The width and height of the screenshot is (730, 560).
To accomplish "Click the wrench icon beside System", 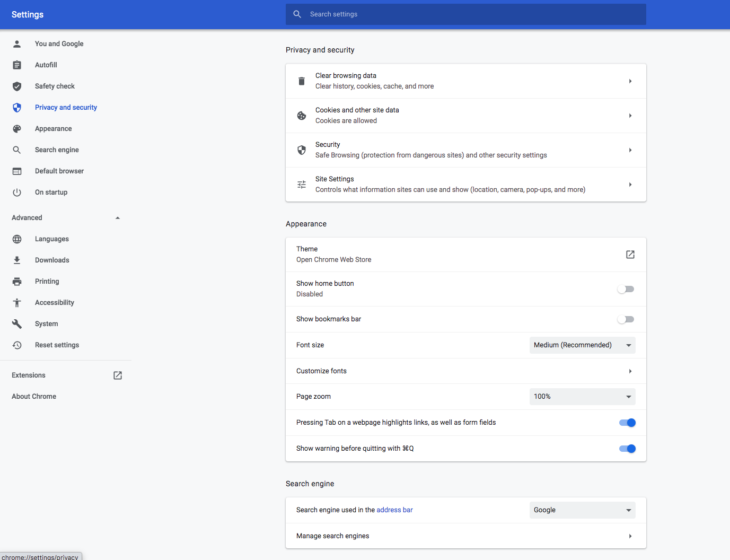I will (17, 324).
